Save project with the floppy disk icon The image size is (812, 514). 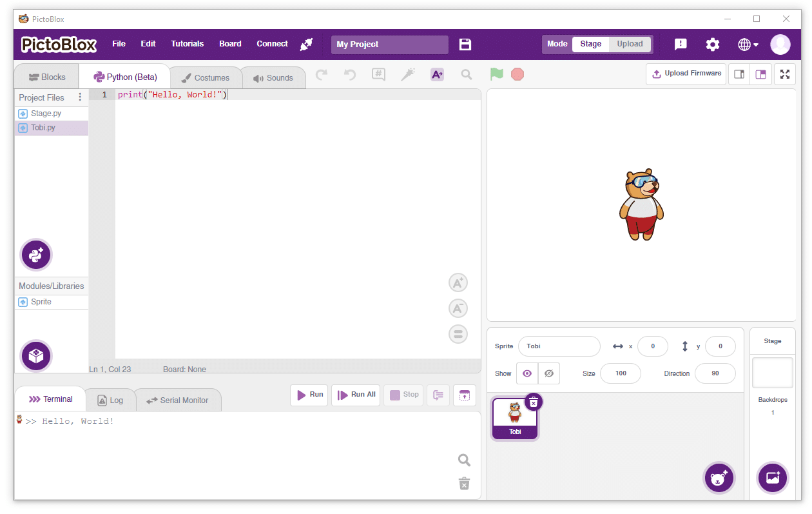tap(465, 44)
